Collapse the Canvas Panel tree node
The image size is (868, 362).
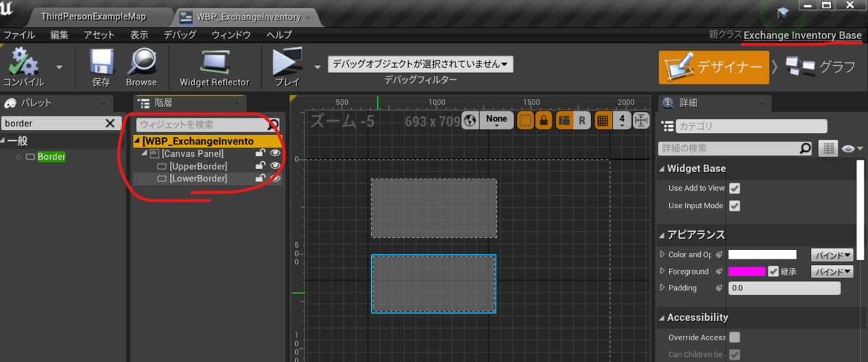(144, 154)
